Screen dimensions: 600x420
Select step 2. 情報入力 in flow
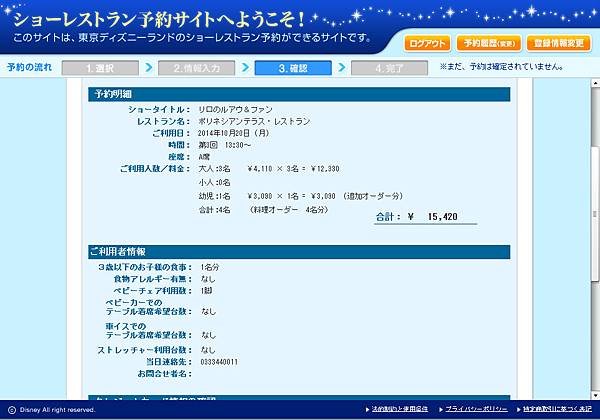pyautogui.click(x=196, y=68)
